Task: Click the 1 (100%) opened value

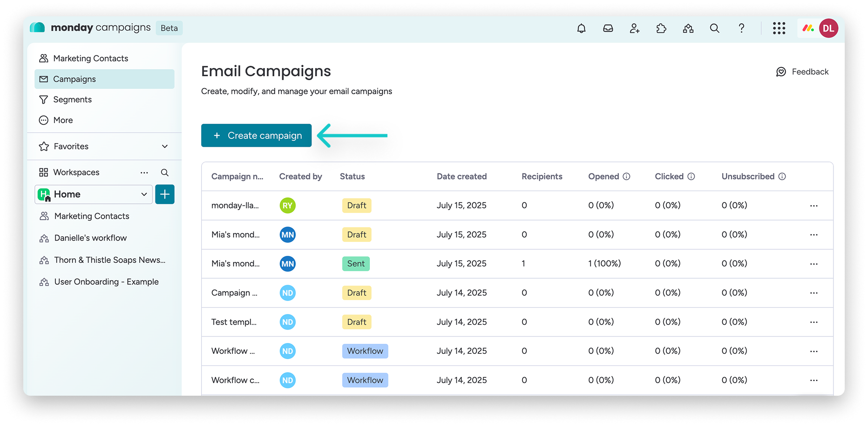Action: point(604,264)
